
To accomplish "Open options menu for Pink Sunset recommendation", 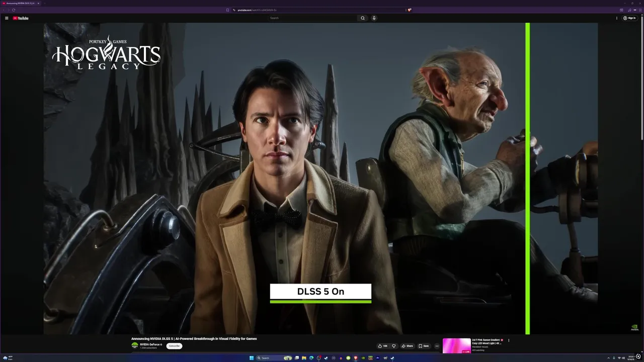I will click(x=509, y=340).
